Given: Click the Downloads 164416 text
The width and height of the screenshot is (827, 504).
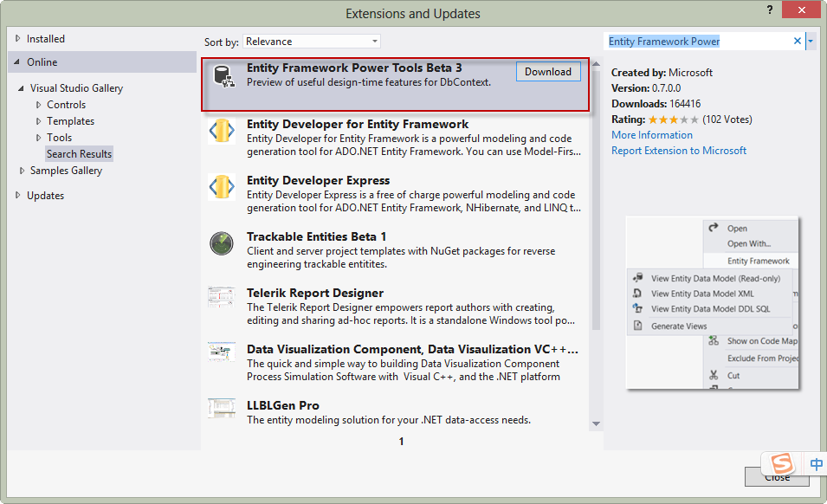Looking at the screenshot, I should pyautogui.click(x=656, y=104).
